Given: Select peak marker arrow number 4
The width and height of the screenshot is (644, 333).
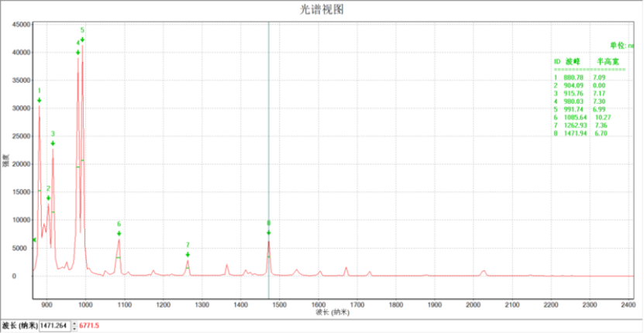Looking at the screenshot, I should pos(78,52).
